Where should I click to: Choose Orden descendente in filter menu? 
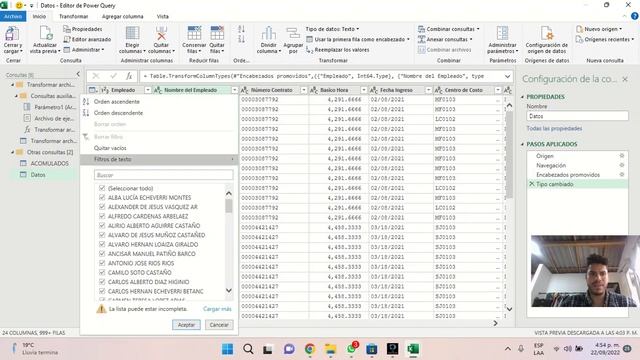[118, 113]
